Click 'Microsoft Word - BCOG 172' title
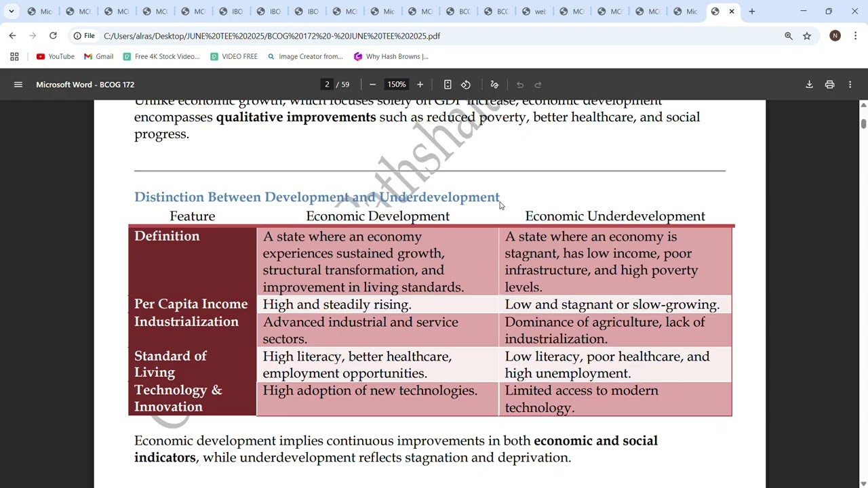The image size is (868, 488). [85, 85]
